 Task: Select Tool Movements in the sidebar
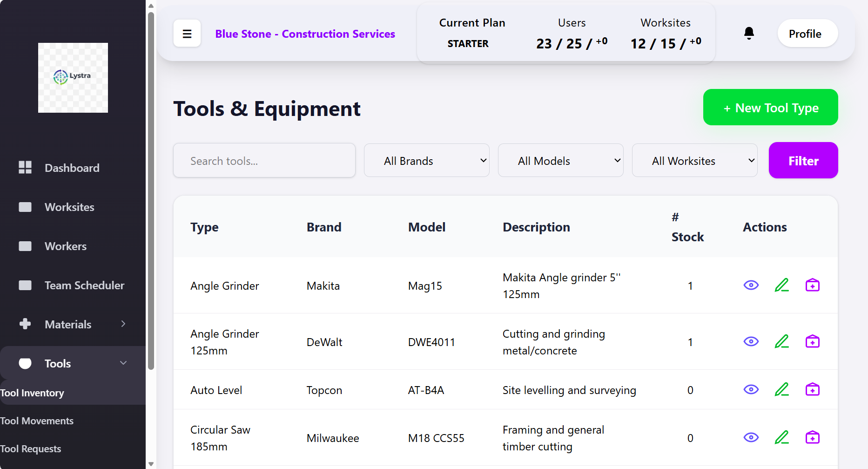[37, 420]
